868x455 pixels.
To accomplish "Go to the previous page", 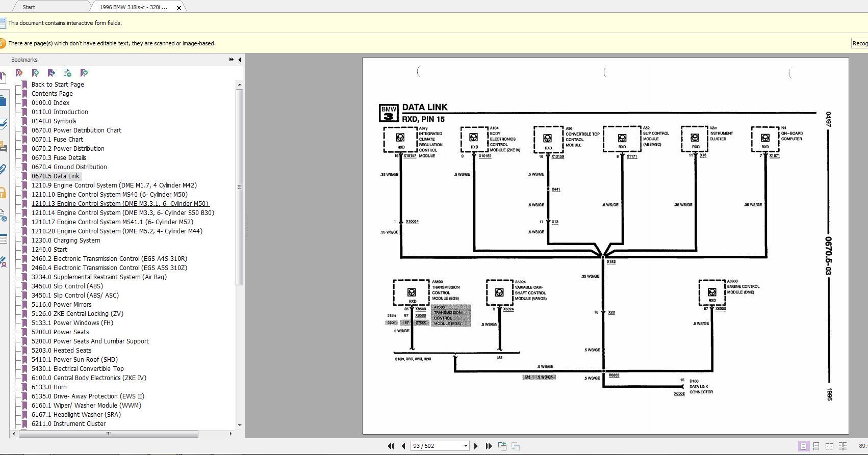I will click(403, 446).
